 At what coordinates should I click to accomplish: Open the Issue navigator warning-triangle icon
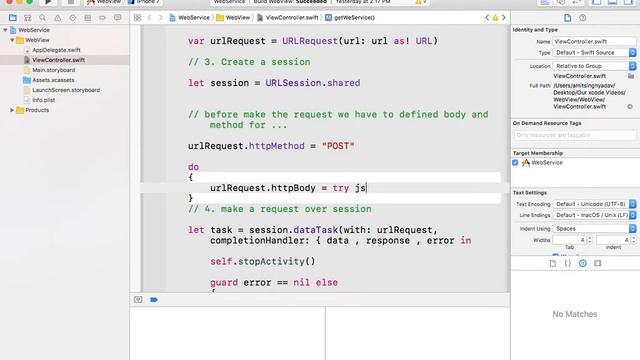click(x=58, y=18)
